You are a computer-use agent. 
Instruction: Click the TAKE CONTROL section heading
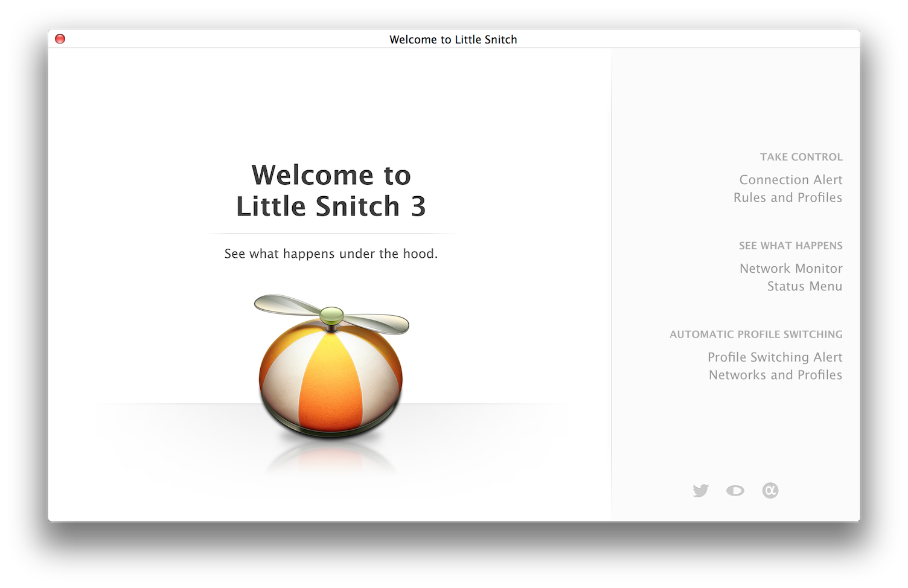point(801,157)
